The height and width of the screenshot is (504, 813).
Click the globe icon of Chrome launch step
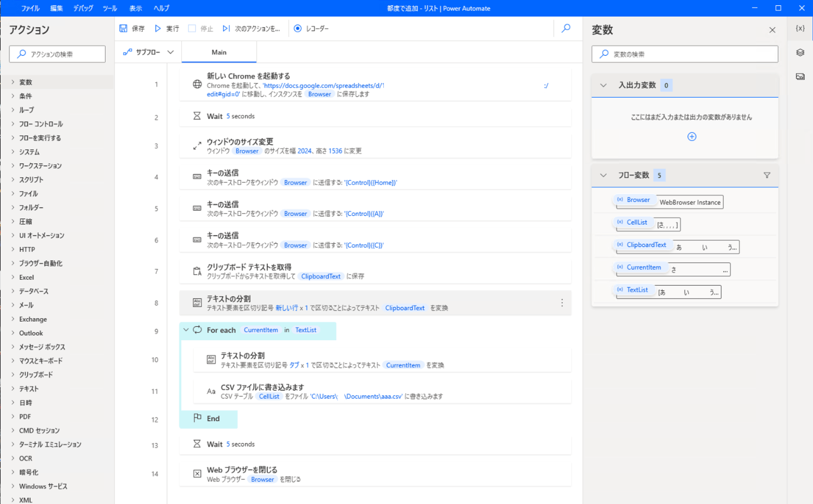[197, 84]
